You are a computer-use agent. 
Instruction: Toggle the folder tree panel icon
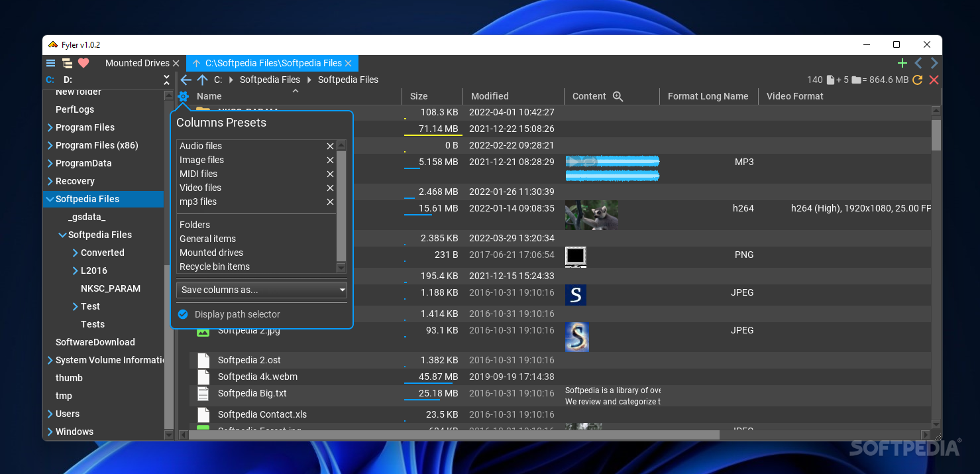67,63
